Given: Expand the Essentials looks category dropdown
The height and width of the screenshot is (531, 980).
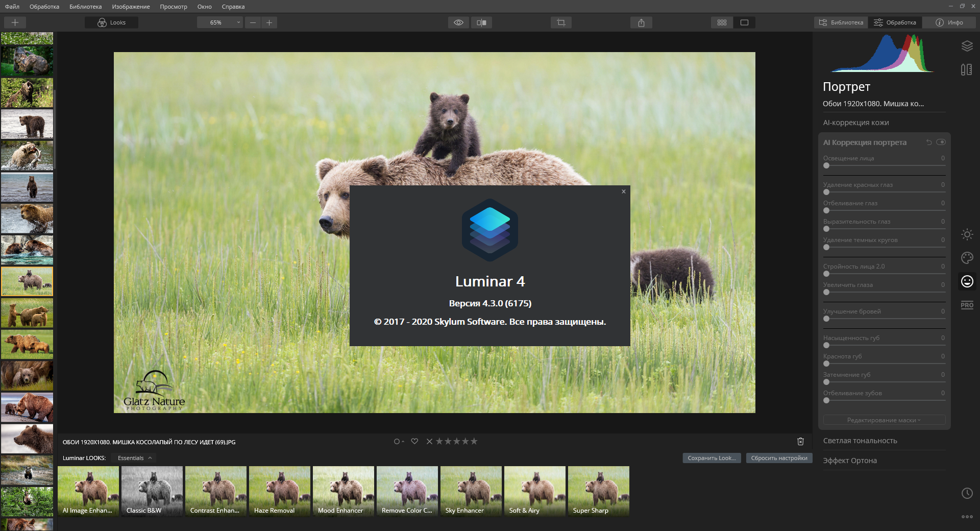Looking at the screenshot, I should click(134, 458).
